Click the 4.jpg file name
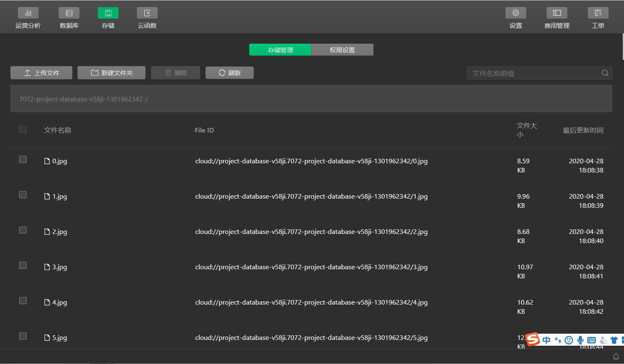624x364 pixels. point(59,303)
